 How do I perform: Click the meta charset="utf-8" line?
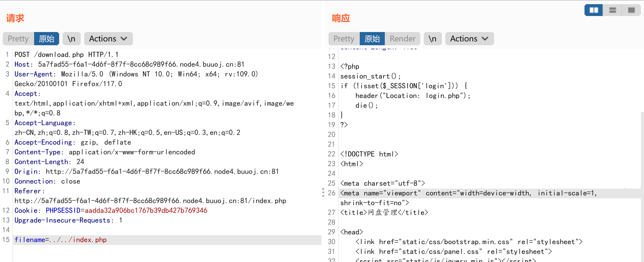tap(383, 183)
